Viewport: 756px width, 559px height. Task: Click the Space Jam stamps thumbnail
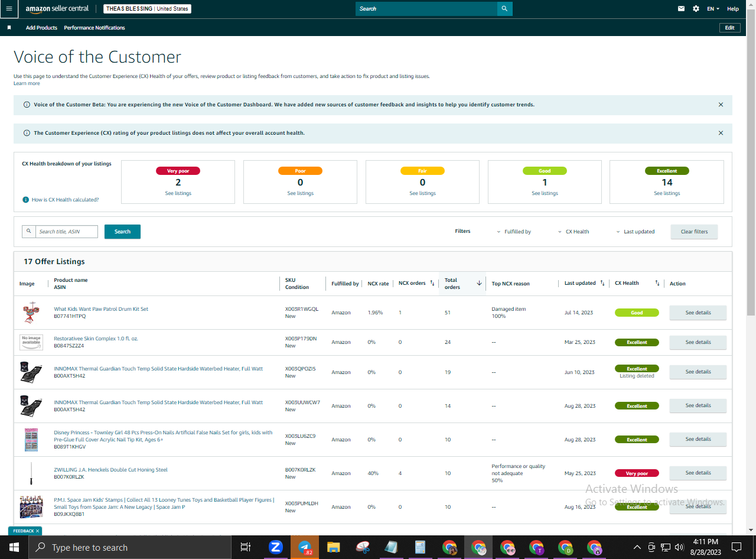[x=31, y=507]
